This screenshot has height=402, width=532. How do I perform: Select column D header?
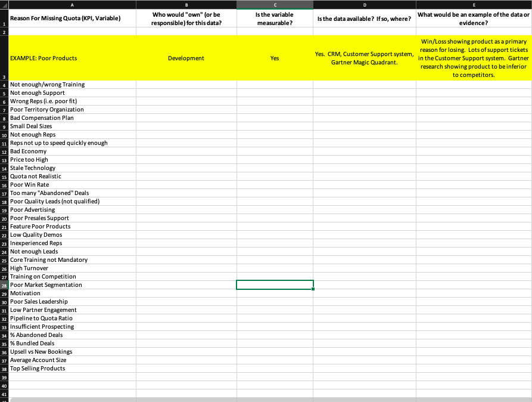[365, 4]
